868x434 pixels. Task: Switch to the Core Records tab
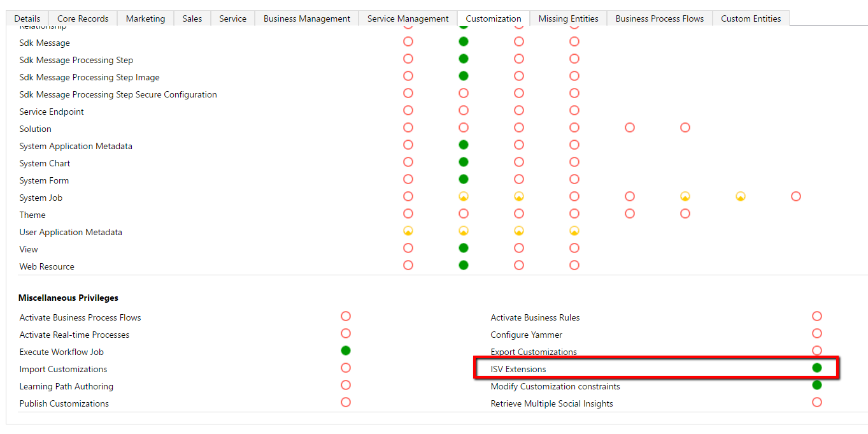tap(83, 18)
